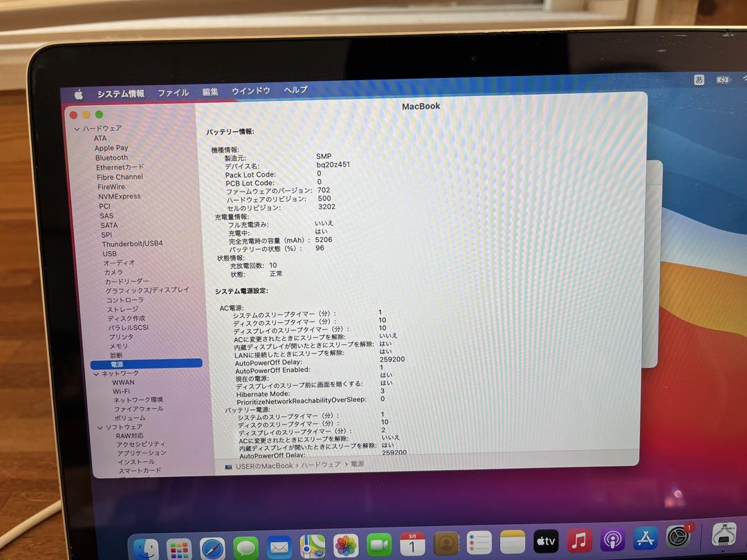Select グラフィックス/ディスプレイ in sidebar
Viewport: 747px width, 560px height.
147,290
